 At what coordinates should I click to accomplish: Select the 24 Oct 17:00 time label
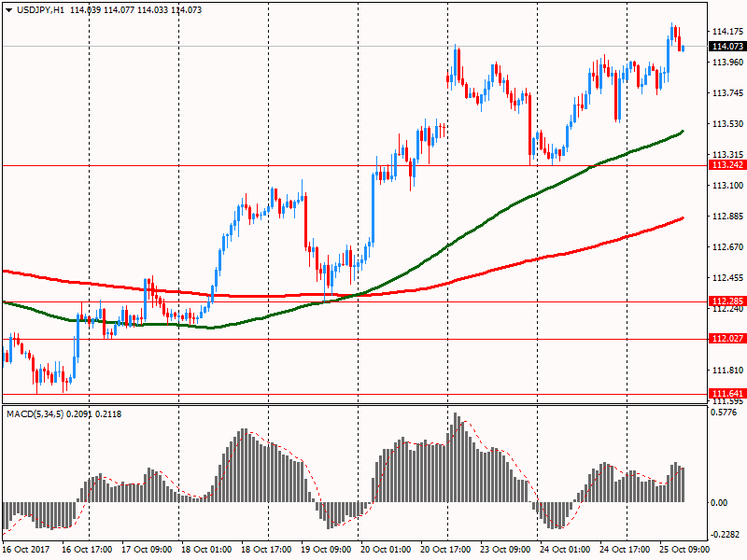tap(625, 549)
